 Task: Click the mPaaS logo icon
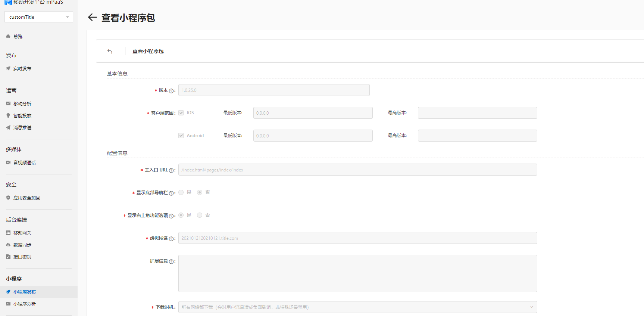pyautogui.click(x=8, y=2)
